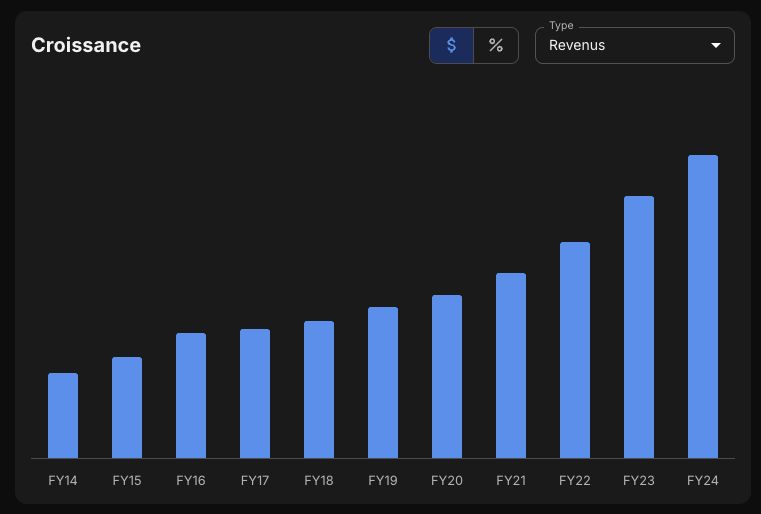The width and height of the screenshot is (761, 514).
Task: Select the FY16 revenue bar
Action: click(191, 396)
